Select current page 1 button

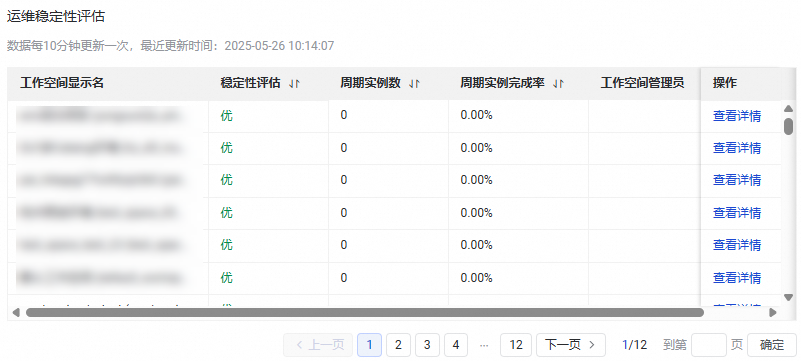point(369,345)
